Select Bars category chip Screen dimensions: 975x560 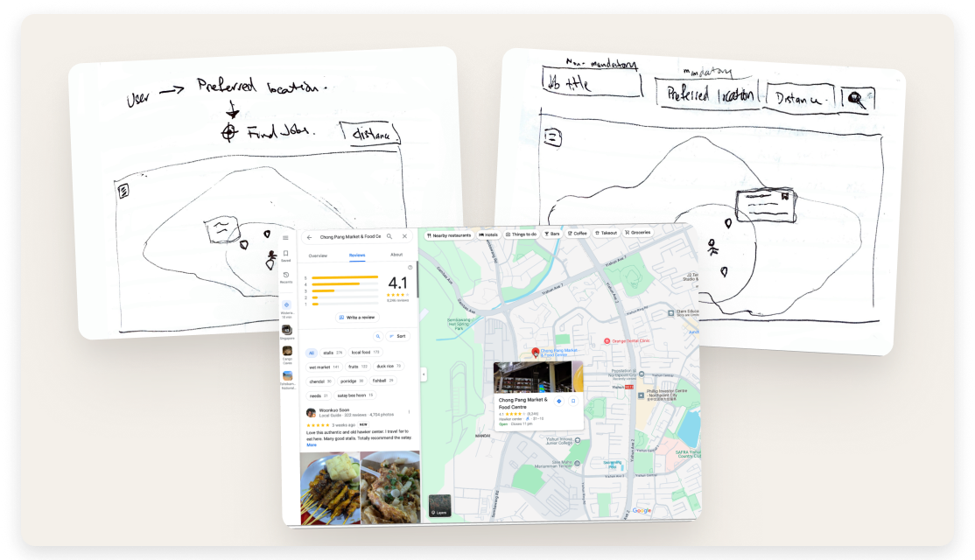click(x=552, y=234)
